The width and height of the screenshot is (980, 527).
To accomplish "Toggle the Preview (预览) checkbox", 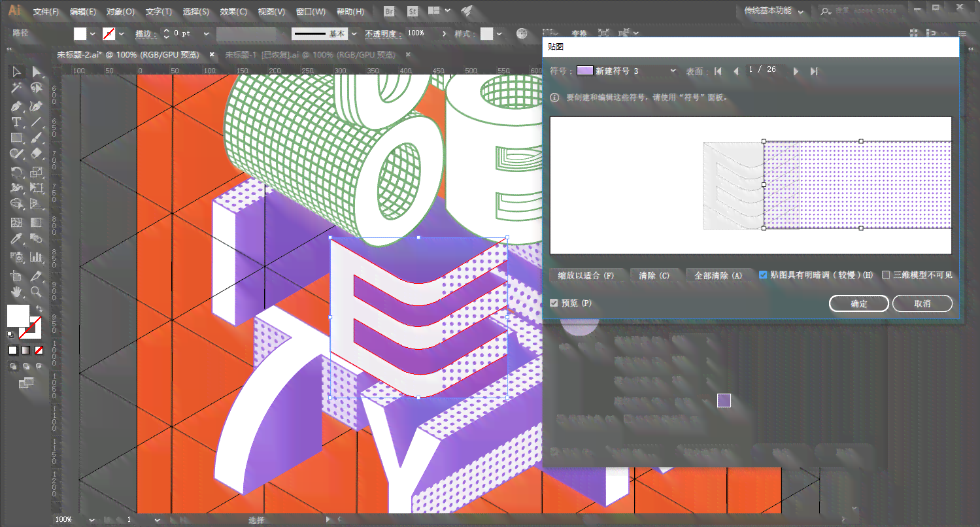I will pyautogui.click(x=554, y=303).
